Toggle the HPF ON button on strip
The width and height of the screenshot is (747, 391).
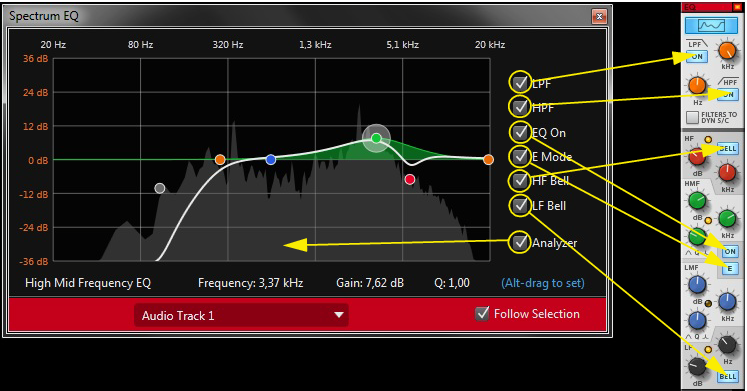pos(728,94)
